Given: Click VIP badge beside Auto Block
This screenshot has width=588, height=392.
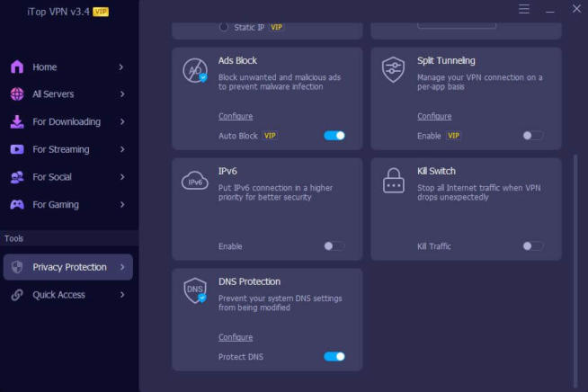Looking at the screenshot, I should pos(270,136).
